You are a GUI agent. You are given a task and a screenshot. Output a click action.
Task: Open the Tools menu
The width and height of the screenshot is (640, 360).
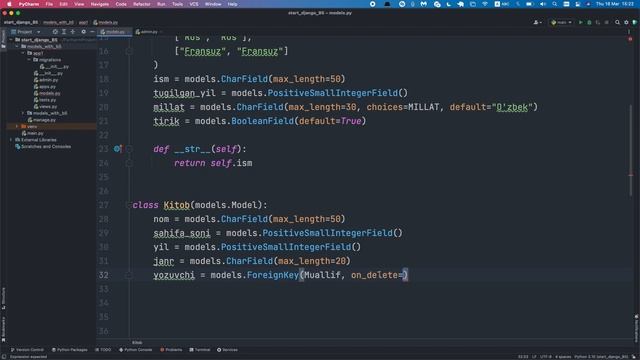178,4
